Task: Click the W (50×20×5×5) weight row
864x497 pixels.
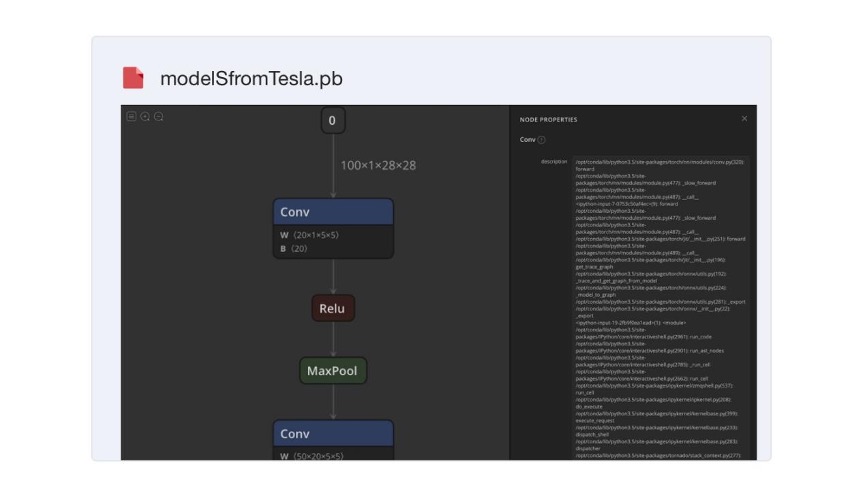Action: click(333, 456)
